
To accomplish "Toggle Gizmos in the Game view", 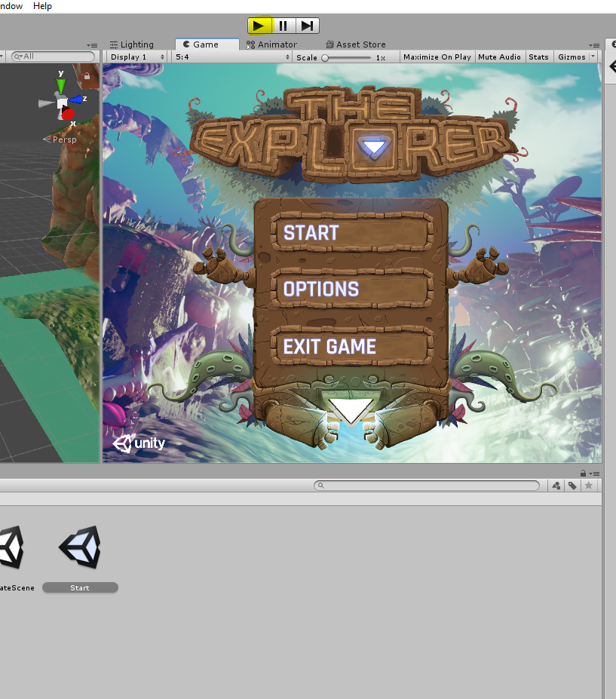I will click(572, 57).
